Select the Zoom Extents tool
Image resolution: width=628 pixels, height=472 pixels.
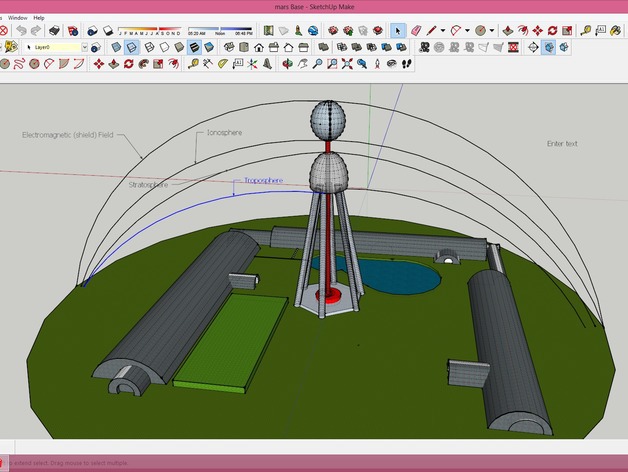tap(347, 64)
